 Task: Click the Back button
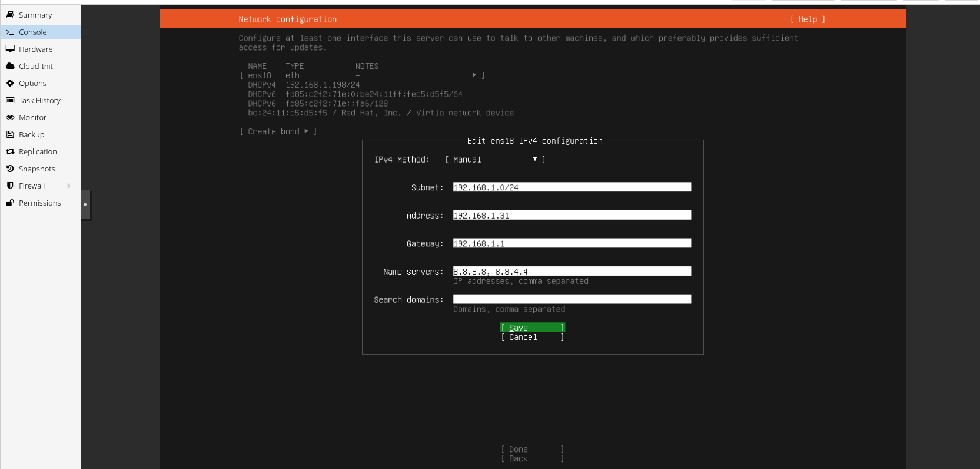(533, 459)
